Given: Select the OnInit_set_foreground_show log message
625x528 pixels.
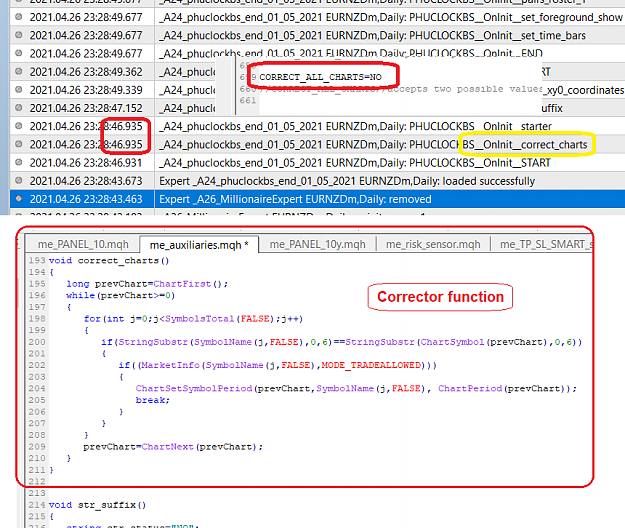Looking at the screenshot, I should 391,17.
